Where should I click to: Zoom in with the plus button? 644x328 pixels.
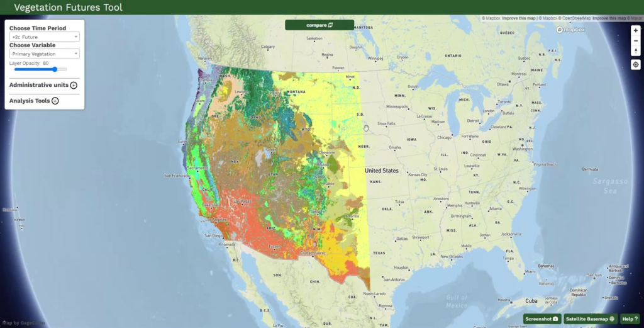tap(636, 30)
